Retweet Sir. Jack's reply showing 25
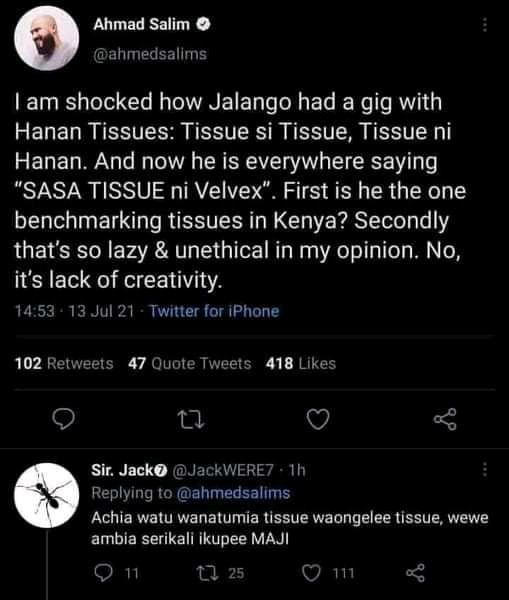 pos(220,573)
